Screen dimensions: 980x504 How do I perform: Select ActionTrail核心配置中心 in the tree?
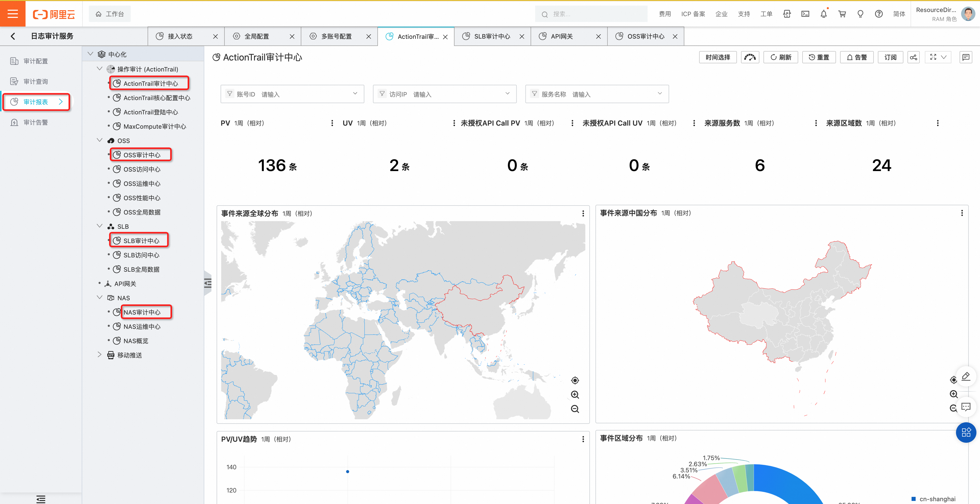pyautogui.click(x=157, y=98)
